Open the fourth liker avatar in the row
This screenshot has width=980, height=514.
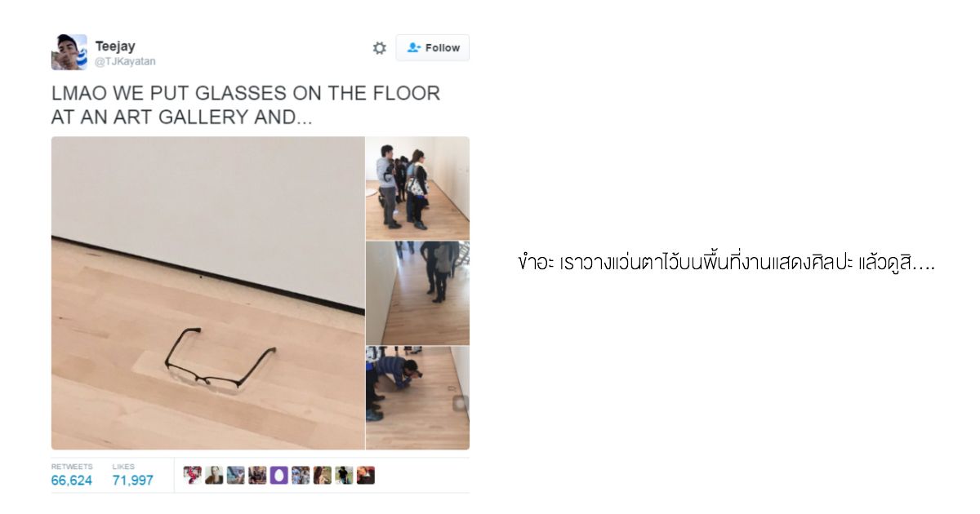point(257,476)
